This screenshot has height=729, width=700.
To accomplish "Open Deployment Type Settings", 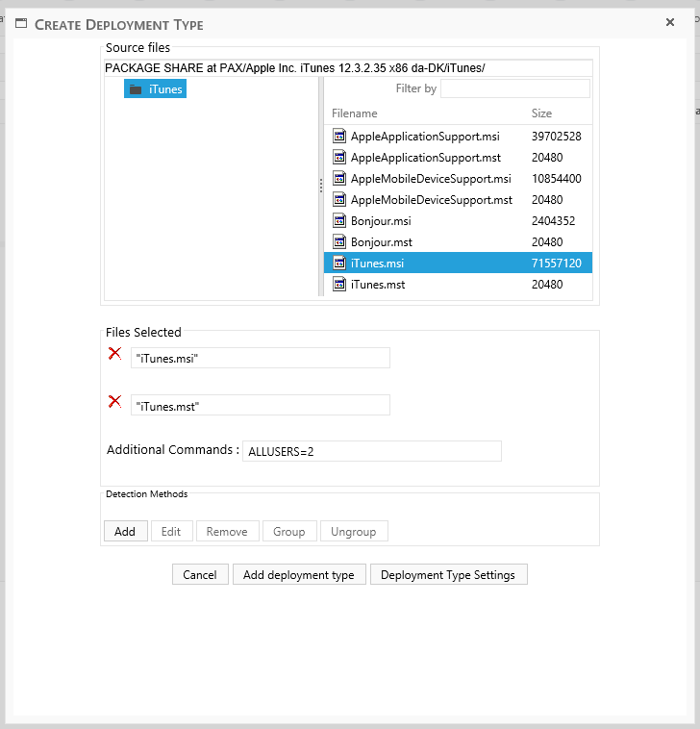I will pos(448,575).
